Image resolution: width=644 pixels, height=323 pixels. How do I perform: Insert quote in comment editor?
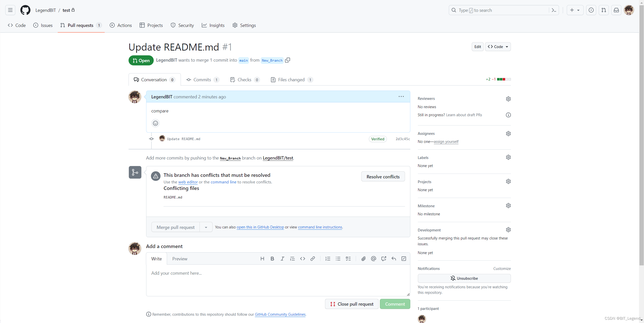pyautogui.click(x=292, y=259)
